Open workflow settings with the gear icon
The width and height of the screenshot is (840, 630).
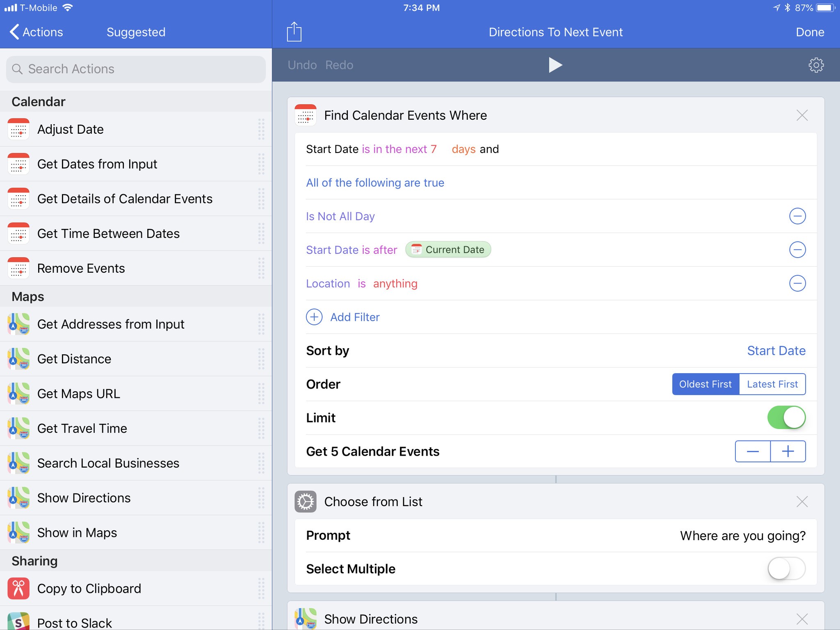click(816, 65)
